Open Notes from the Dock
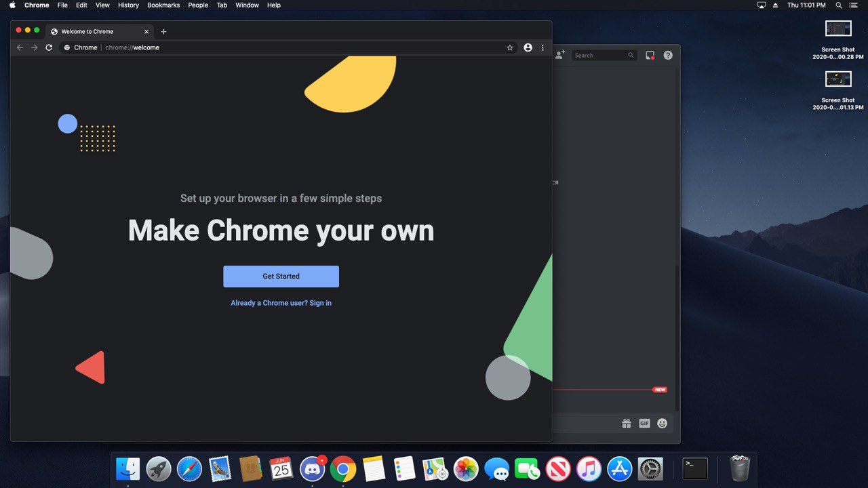This screenshot has width=868, height=488. pyautogui.click(x=374, y=469)
